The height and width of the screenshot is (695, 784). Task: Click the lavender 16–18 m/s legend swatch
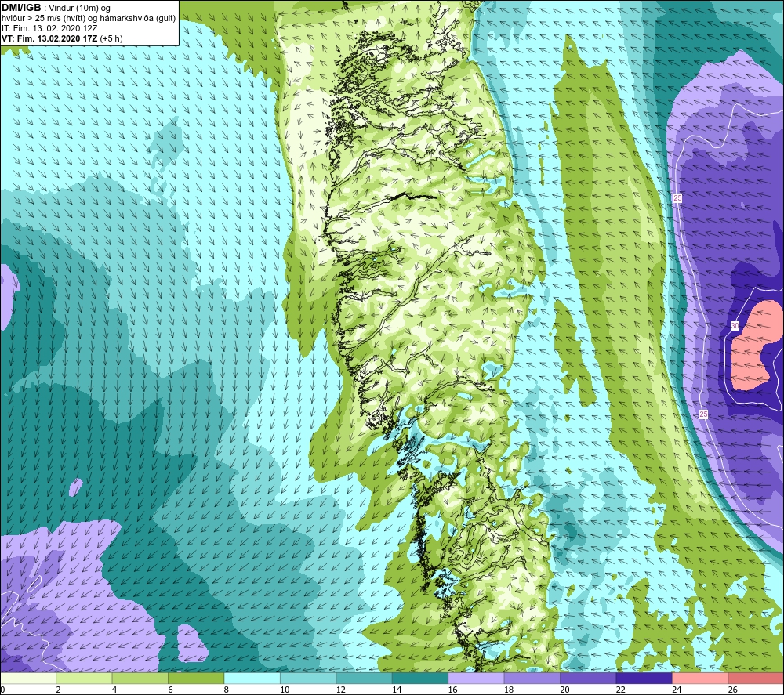(476, 679)
